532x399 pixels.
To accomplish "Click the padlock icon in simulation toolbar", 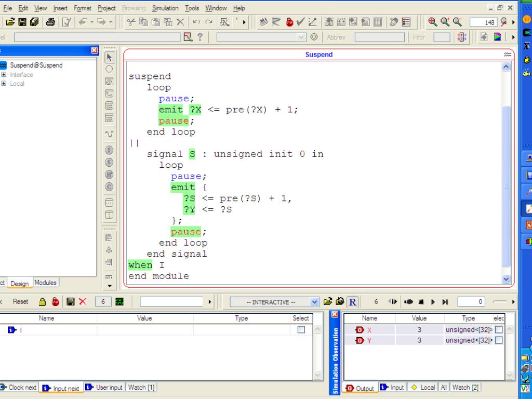I will (x=42, y=302).
